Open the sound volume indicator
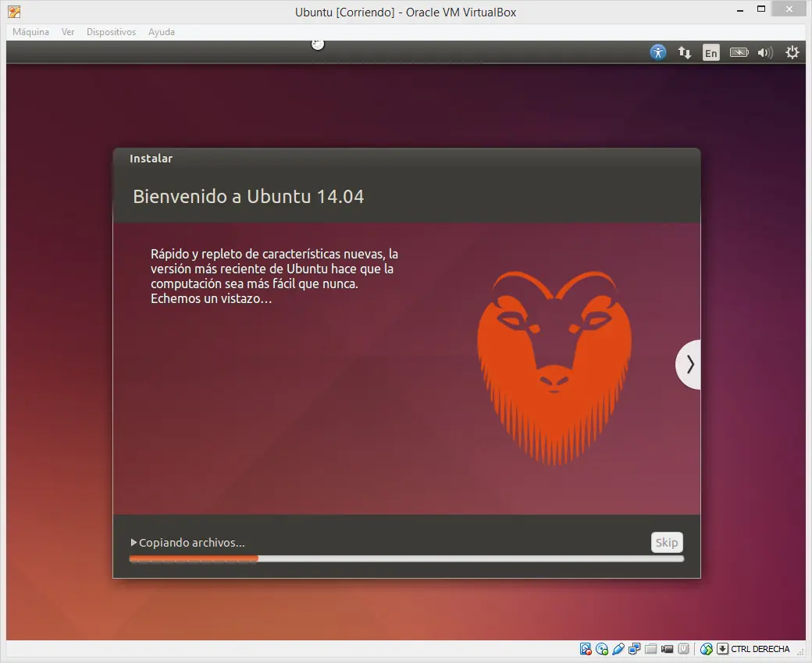The width and height of the screenshot is (812, 663). click(x=765, y=52)
